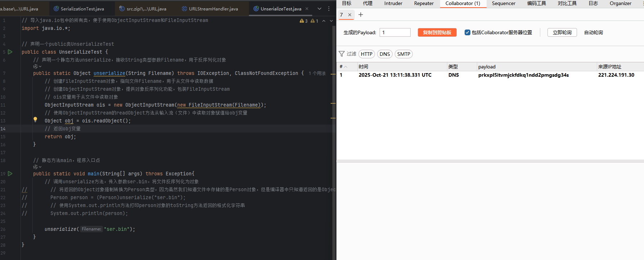644x260 pixels.
Task: Click the yellow lightbulb quick-fix icon
Action: pos(35,119)
